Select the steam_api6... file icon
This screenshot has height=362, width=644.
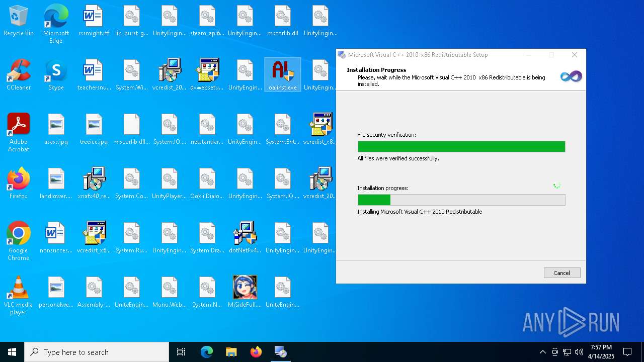tap(207, 21)
